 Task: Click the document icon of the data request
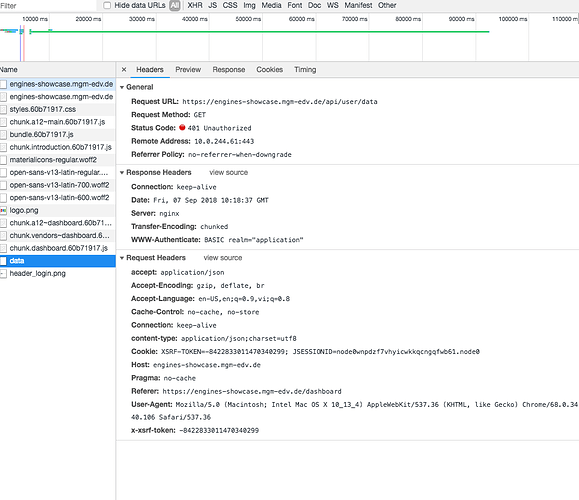[3, 261]
